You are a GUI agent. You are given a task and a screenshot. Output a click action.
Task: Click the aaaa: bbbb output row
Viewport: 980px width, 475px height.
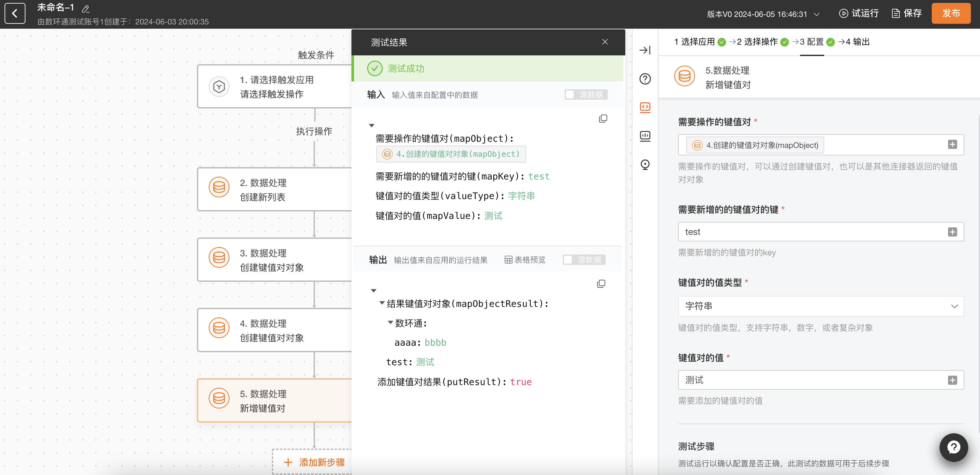[420, 342]
